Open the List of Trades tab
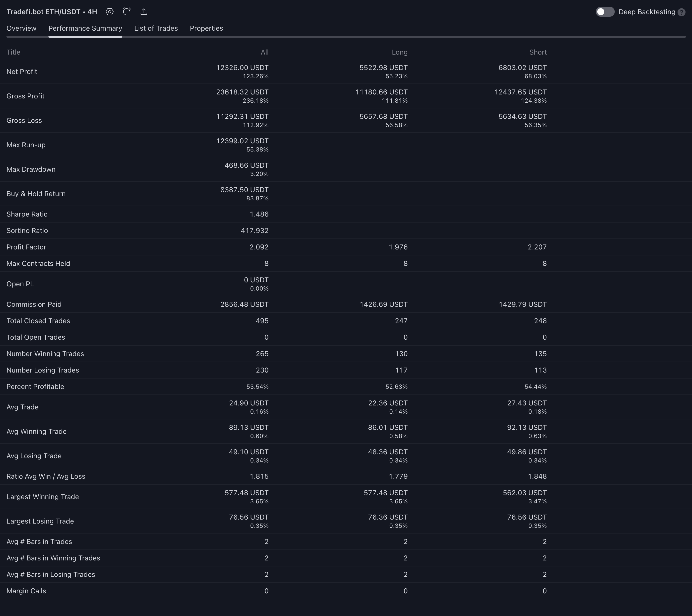This screenshot has height=616, width=692. (156, 28)
